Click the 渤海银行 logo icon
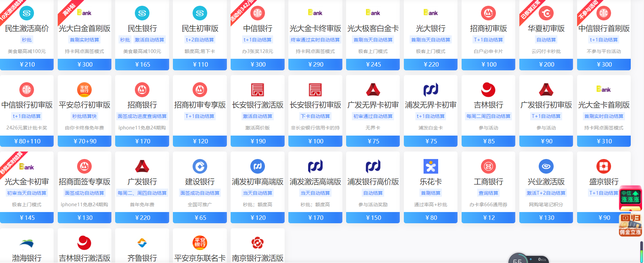 (x=27, y=243)
